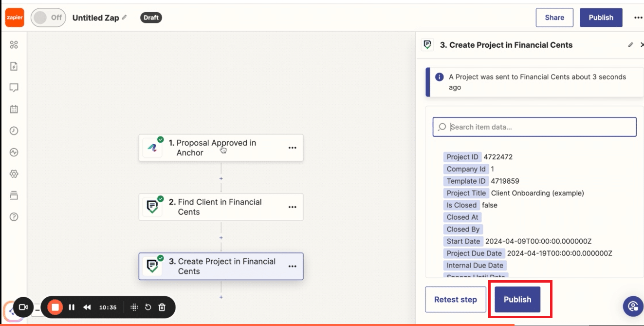
Task: Open three-dot menu on Find Client step
Action: coord(292,207)
